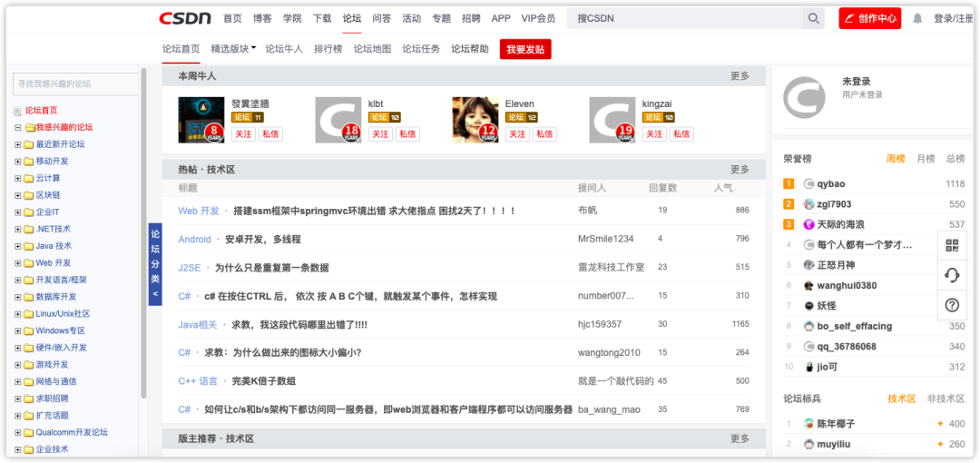Open customer service headset icon
Viewport: 980px width, 463px height.
pos(952,275)
